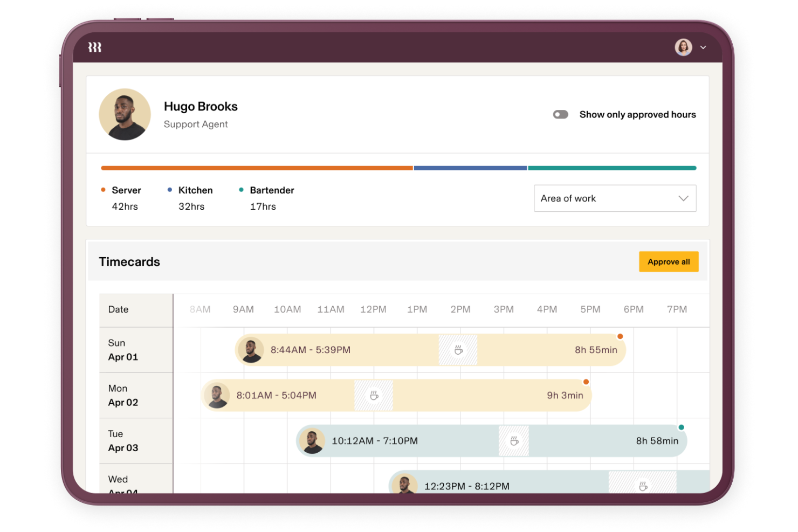The width and height of the screenshot is (798, 532).
Task: Click the Rippling logo in header
Action: pyautogui.click(x=95, y=47)
